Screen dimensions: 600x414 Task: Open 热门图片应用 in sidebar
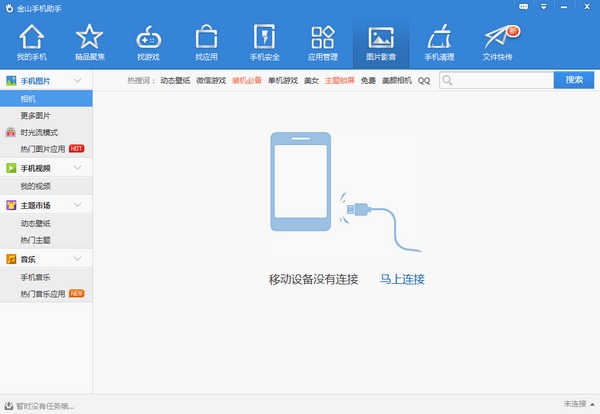(x=46, y=149)
